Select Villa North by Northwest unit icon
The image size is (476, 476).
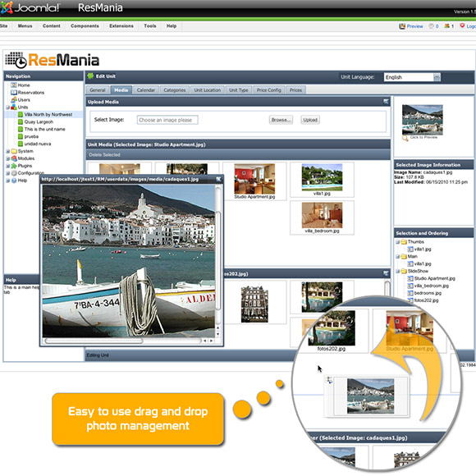click(x=21, y=114)
